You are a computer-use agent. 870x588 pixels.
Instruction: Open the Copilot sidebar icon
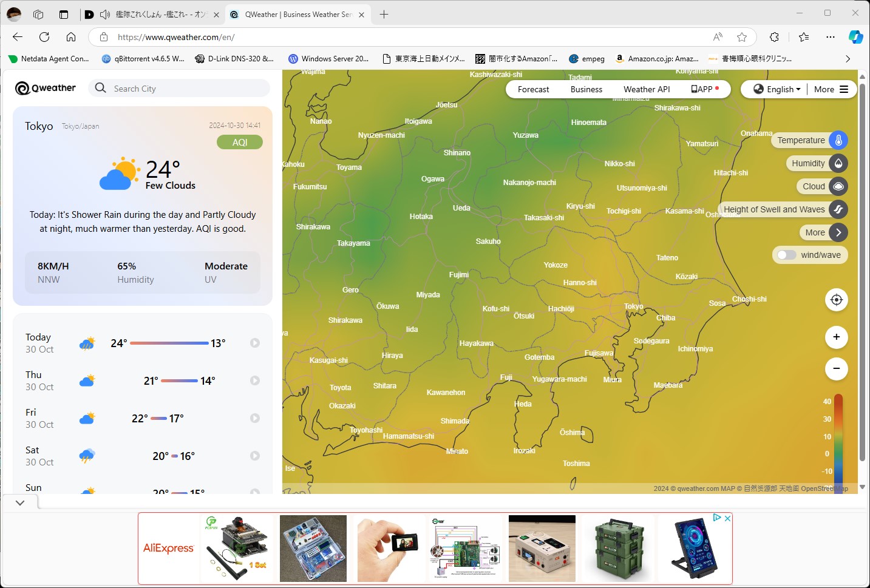click(856, 37)
